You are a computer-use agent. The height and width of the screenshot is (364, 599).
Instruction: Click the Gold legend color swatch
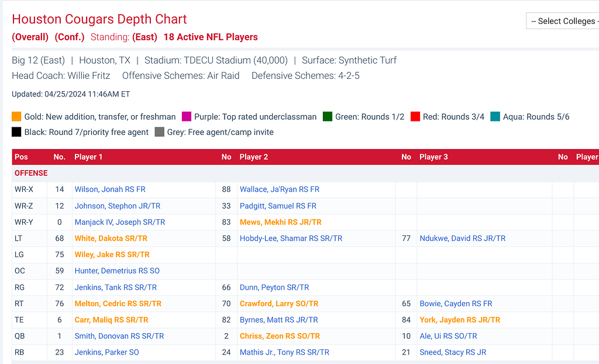tap(16, 116)
